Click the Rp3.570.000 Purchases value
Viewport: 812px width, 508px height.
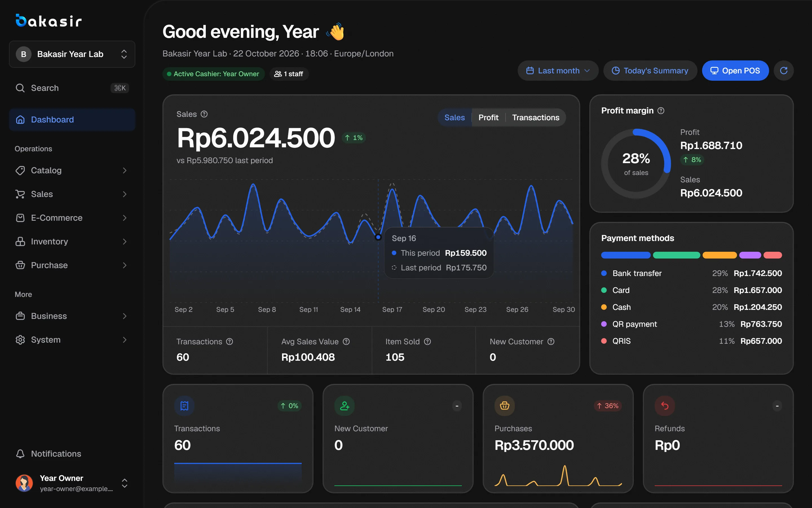coord(534,445)
